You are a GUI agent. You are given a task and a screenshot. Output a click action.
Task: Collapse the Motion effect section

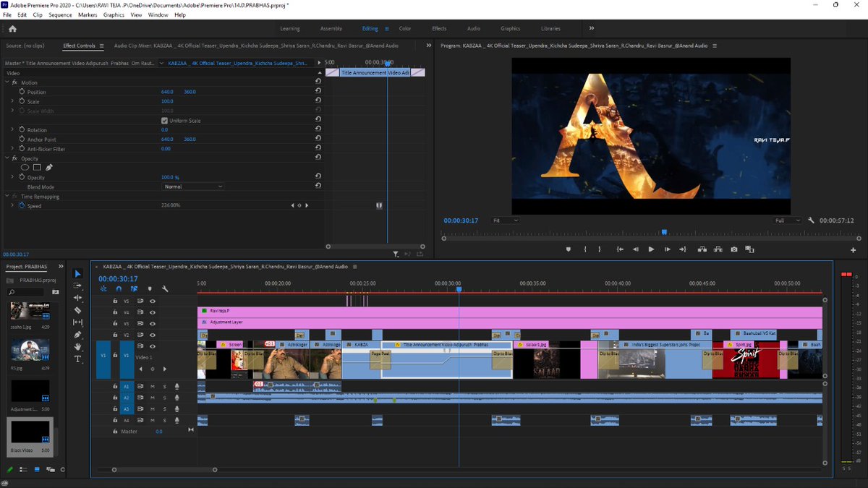pos(7,82)
